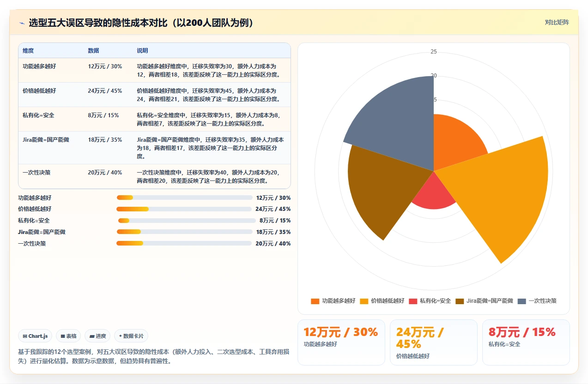The height and width of the screenshot is (384, 588).
Task: Toggle 价格越低越好 legend swatch in chart
Action: click(x=364, y=301)
